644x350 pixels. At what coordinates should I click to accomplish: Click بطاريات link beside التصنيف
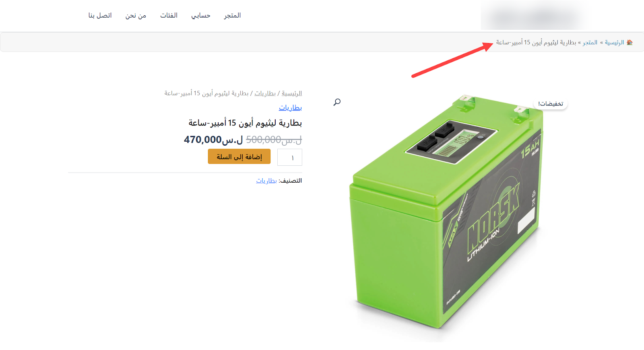coord(266,181)
